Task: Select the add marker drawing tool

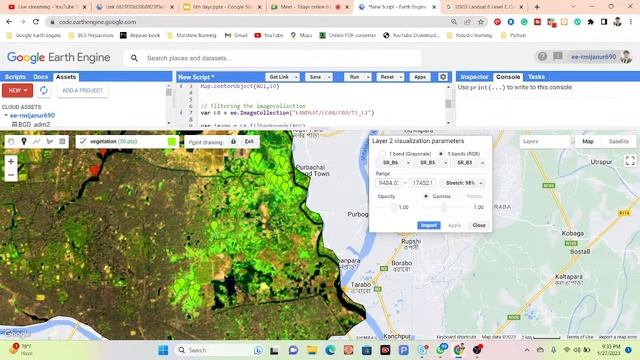Action: pyautogui.click(x=24, y=141)
